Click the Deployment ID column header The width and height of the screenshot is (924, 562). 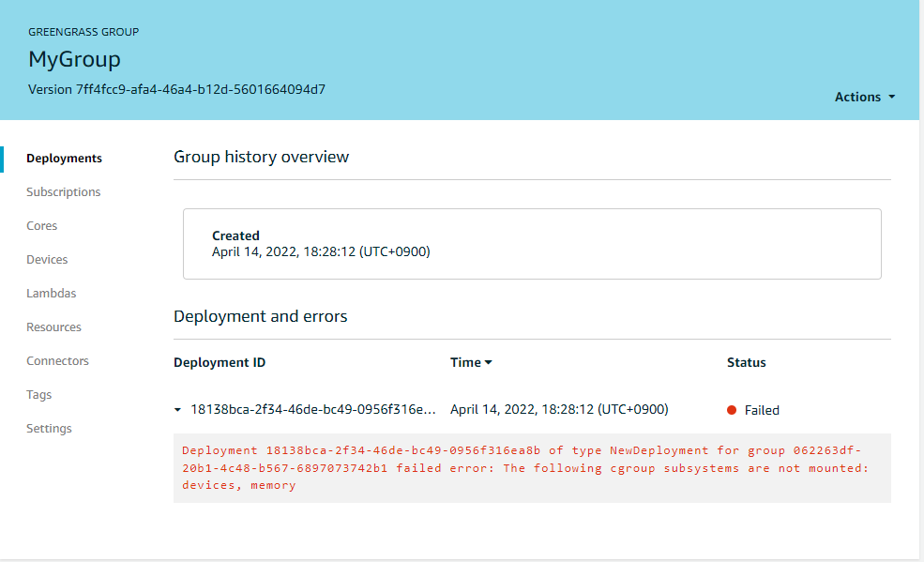click(x=220, y=362)
